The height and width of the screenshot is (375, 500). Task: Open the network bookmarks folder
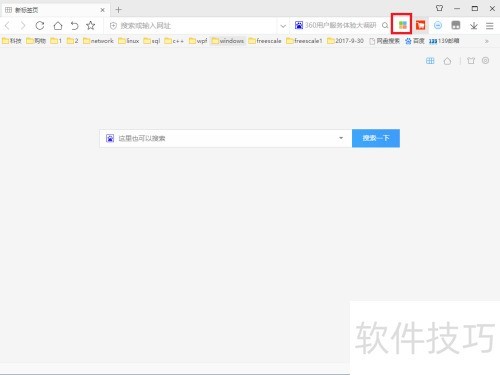point(98,41)
